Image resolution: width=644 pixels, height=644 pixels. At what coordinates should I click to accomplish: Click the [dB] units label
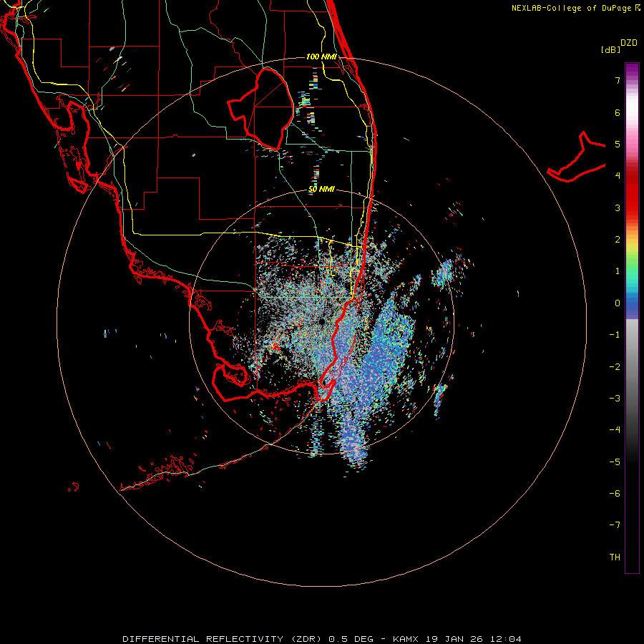point(611,49)
